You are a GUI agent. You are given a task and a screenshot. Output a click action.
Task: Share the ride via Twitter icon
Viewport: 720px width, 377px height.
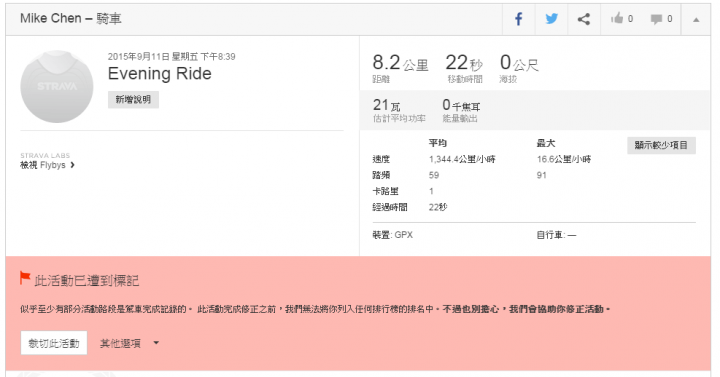551,19
